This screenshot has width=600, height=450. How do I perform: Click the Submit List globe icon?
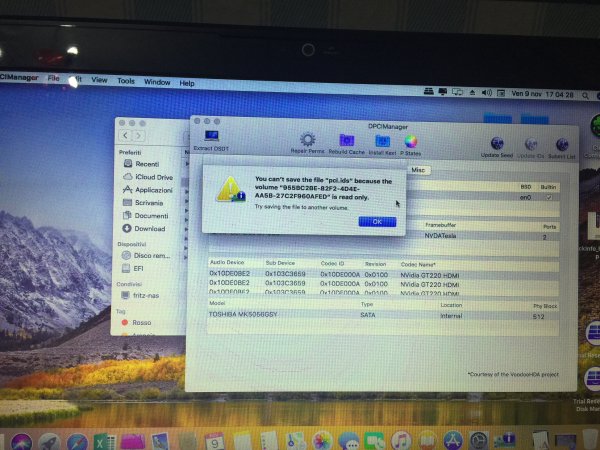pos(562,145)
